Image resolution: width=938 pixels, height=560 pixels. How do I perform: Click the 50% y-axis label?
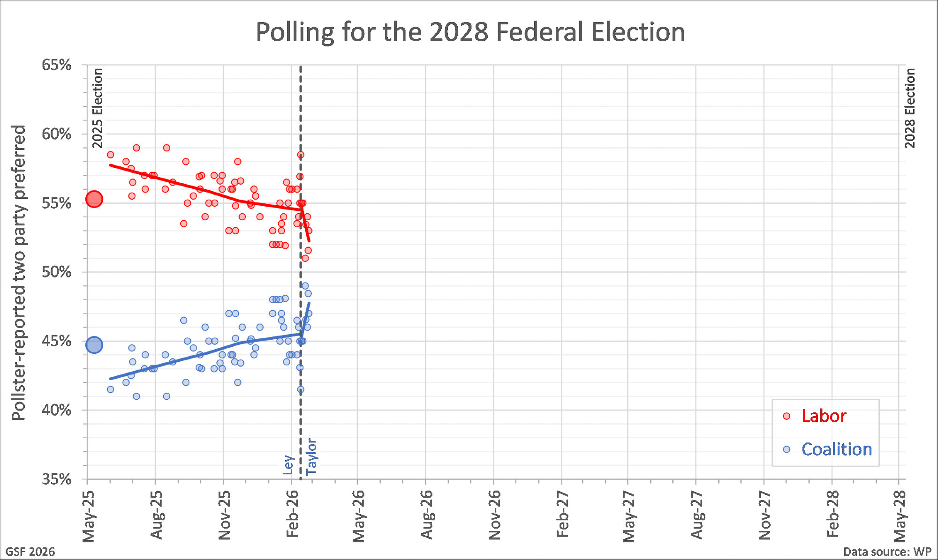(x=57, y=272)
